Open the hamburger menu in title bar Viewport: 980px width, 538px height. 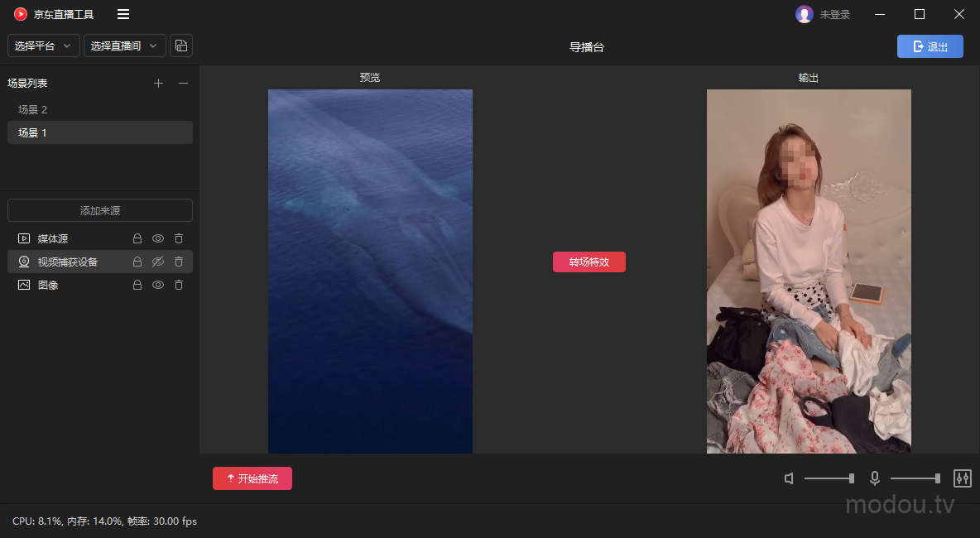point(123,14)
